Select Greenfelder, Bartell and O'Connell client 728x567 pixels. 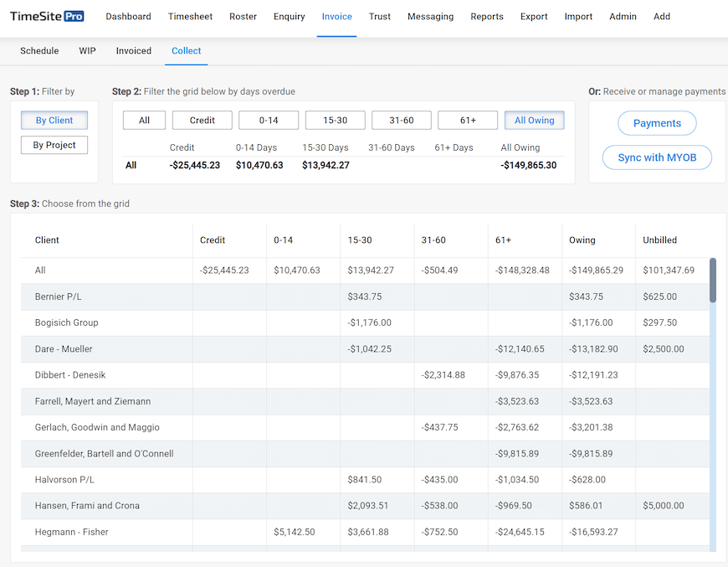click(365, 454)
